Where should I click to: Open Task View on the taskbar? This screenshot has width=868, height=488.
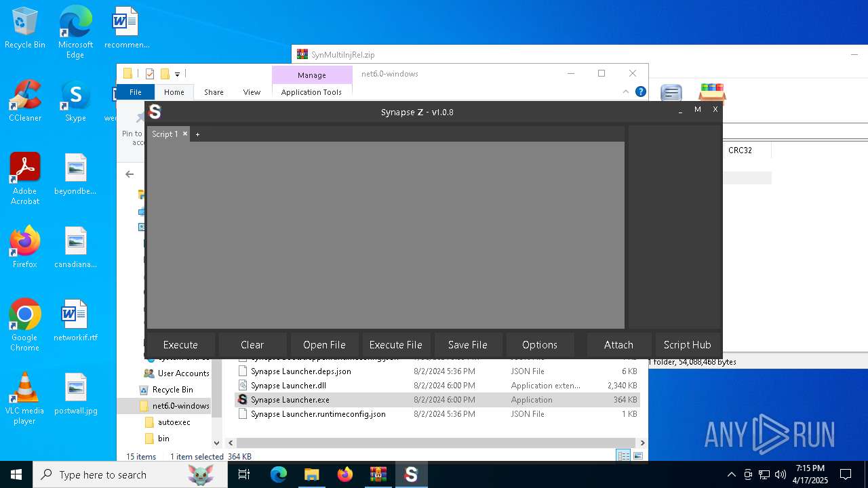pos(244,474)
